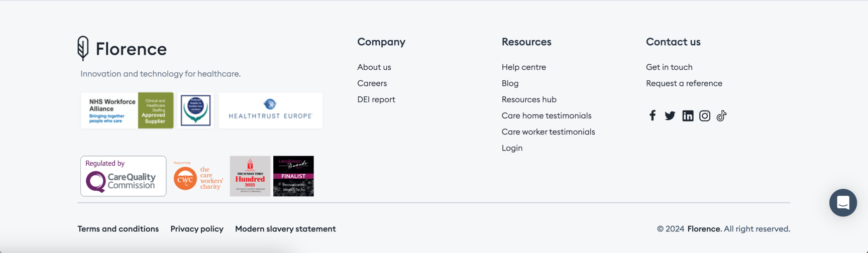Viewport: 868px width, 253px height.
Task: Click the Login link
Action: (x=512, y=148)
